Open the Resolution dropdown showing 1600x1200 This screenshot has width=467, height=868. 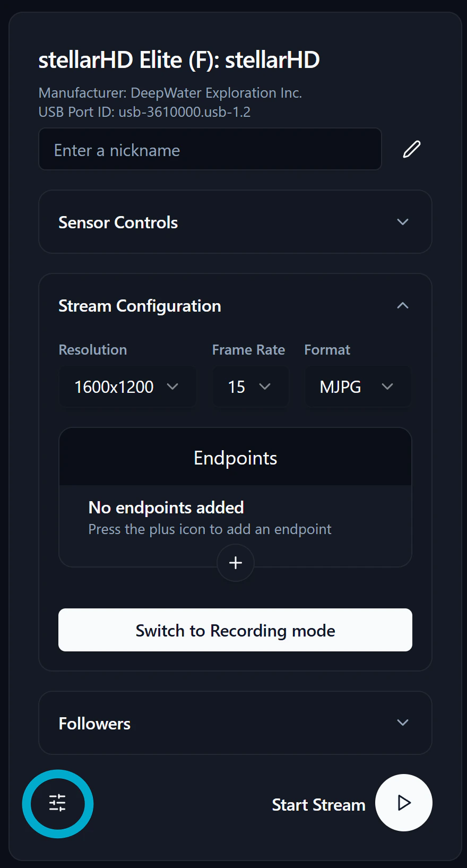click(127, 386)
